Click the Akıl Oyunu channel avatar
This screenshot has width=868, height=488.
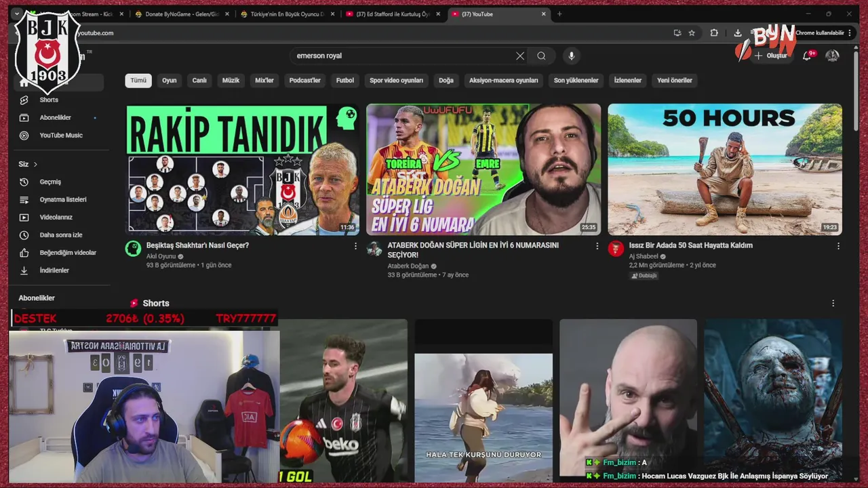tap(134, 248)
